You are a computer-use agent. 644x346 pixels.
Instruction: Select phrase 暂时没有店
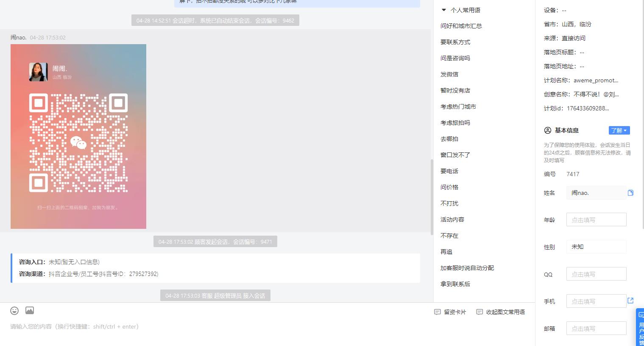click(455, 90)
